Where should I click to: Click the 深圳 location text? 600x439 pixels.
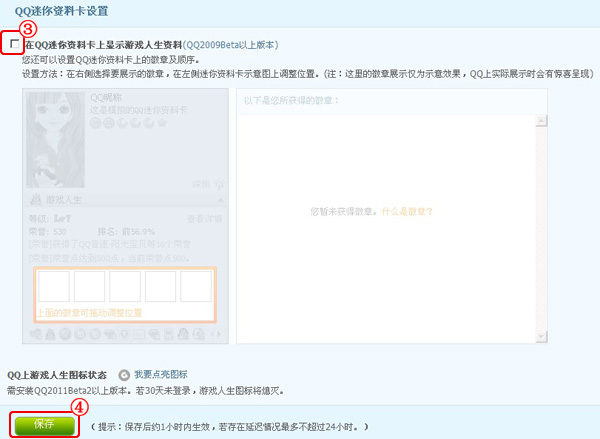[201, 184]
